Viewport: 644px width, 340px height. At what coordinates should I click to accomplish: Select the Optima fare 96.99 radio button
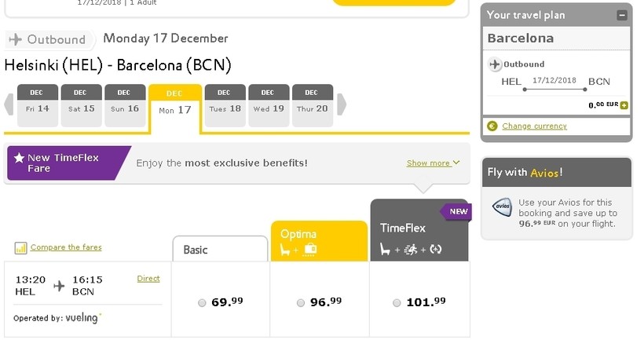[x=301, y=302]
